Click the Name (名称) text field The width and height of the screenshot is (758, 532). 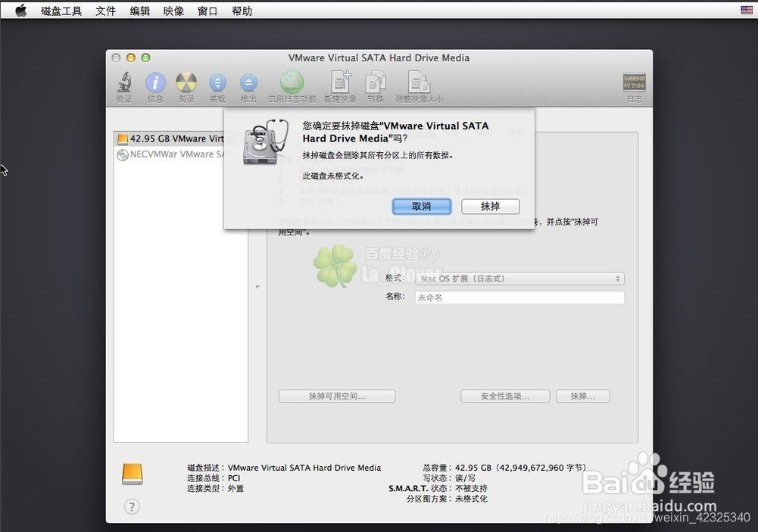pos(519,297)
